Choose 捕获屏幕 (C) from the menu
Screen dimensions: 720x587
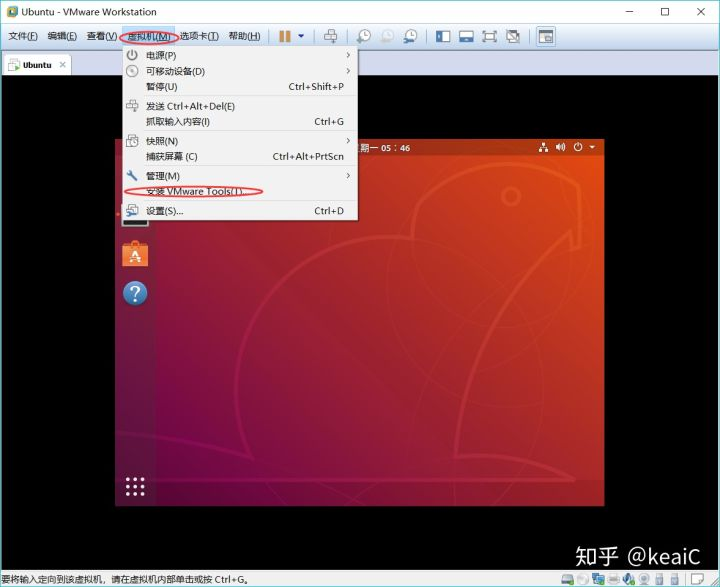(x=240, y=156)
